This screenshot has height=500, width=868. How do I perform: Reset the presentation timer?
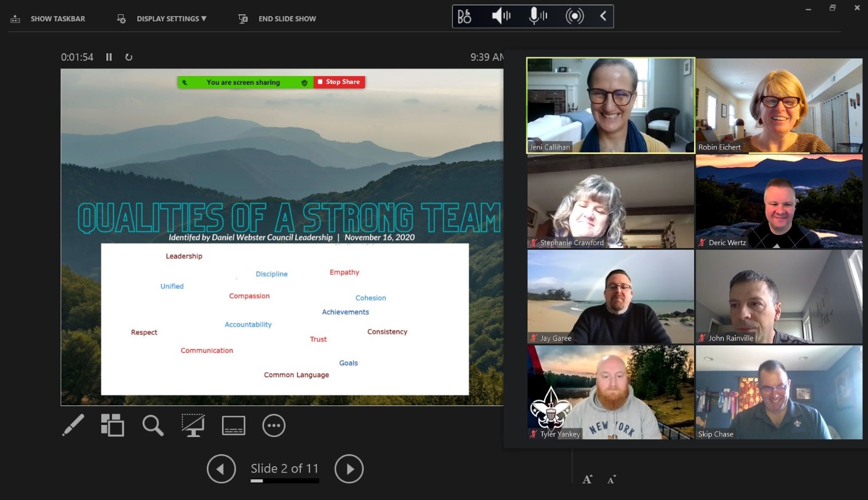click(129, 57)
